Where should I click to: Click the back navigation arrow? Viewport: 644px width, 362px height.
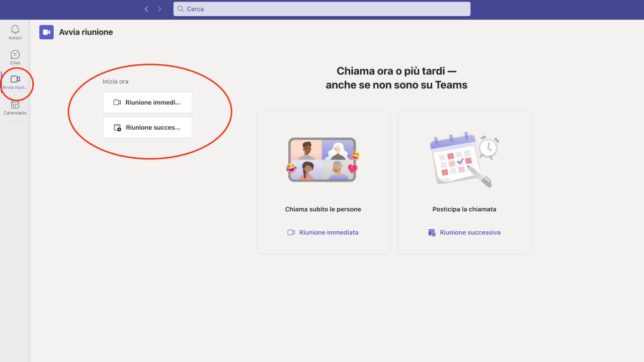coord(146,9)
